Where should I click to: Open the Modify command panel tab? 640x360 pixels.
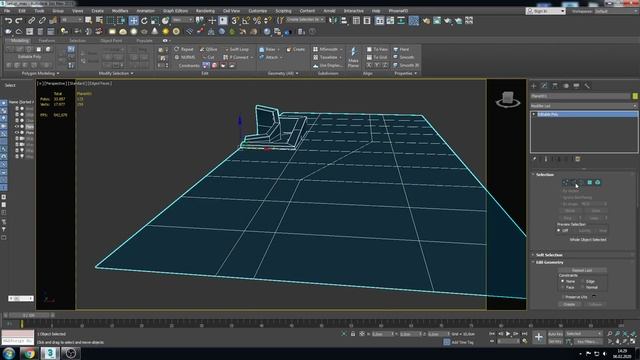point(544,86)
